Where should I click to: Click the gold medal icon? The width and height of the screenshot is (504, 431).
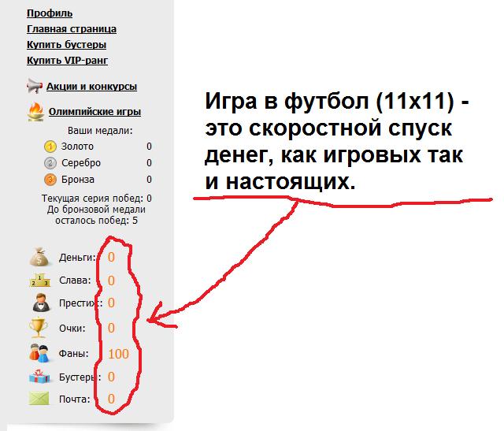(50, 147)
